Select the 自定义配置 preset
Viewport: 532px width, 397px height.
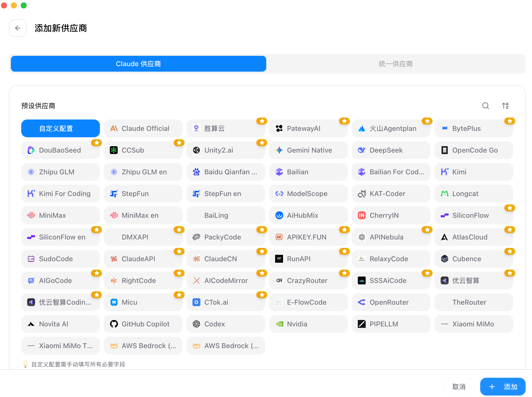tap(60, 128)
